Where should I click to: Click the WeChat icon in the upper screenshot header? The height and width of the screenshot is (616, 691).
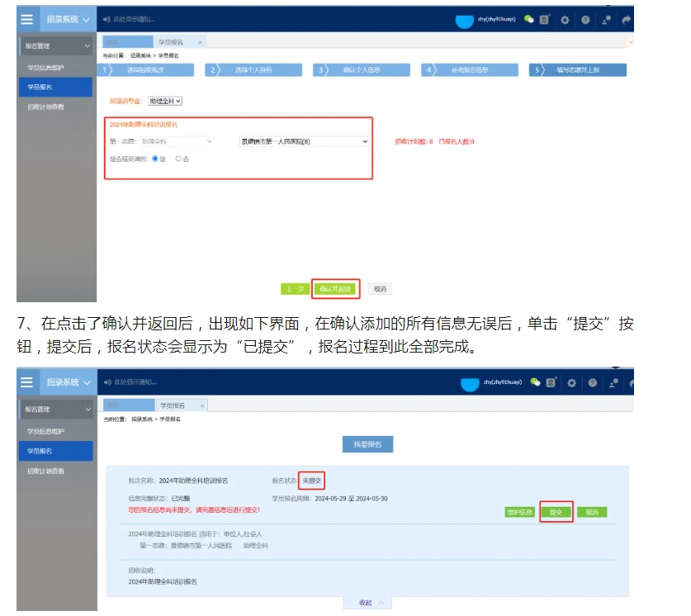pos(529,18)
